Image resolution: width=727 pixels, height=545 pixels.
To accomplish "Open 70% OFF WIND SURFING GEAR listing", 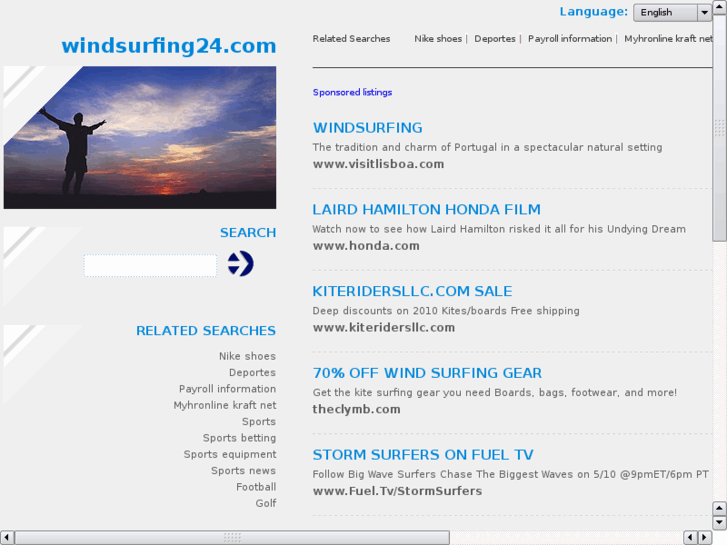I will pos(427,373).
